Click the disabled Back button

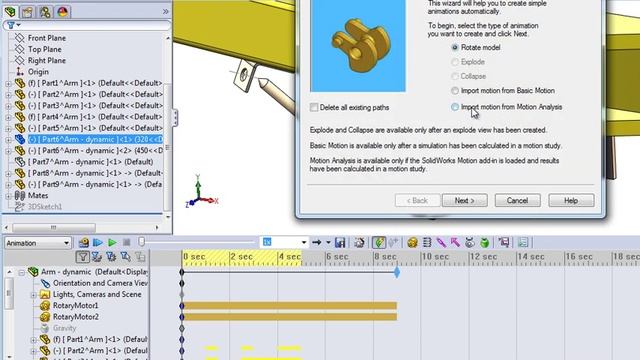[x=417, y=200]
